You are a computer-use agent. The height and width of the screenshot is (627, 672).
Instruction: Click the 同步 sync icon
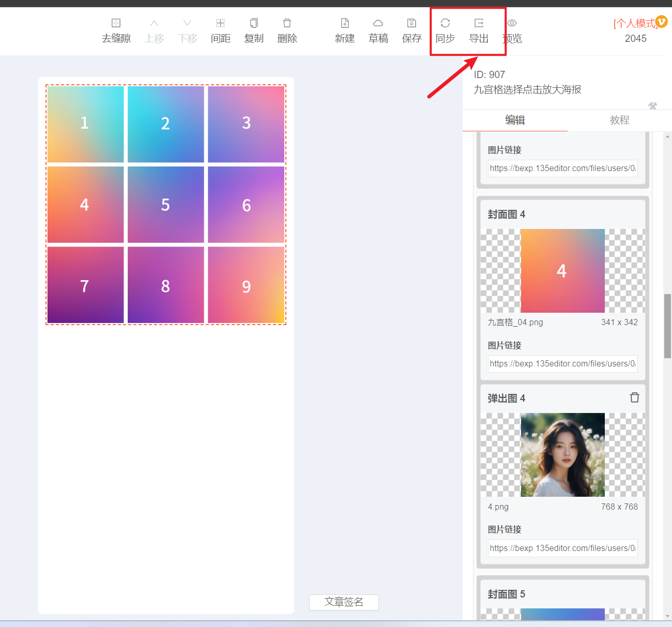coord(445,23)
